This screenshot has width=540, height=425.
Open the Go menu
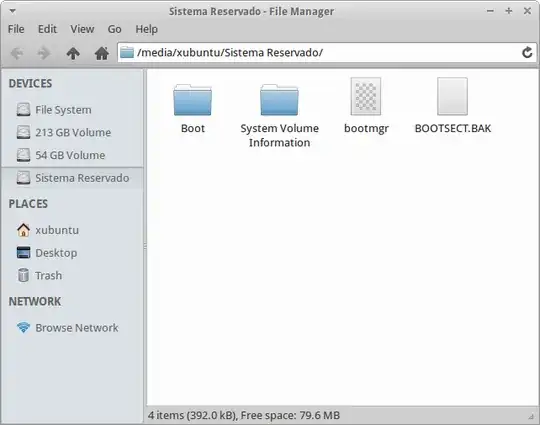[x=114, y=29]
